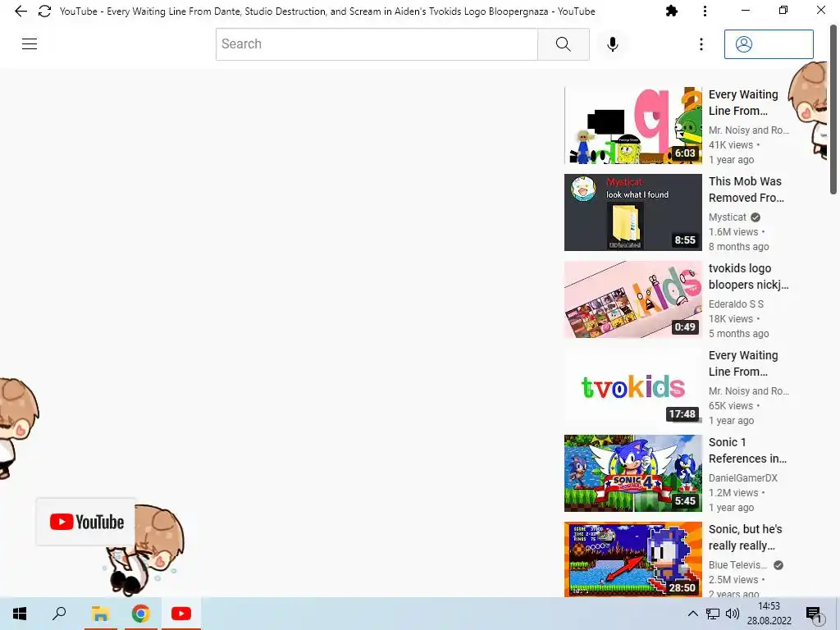Visit the DanielGamerDX channel
Image resolution: width=840 pixels, height=630 pixels.
click(x=742, y=478)
